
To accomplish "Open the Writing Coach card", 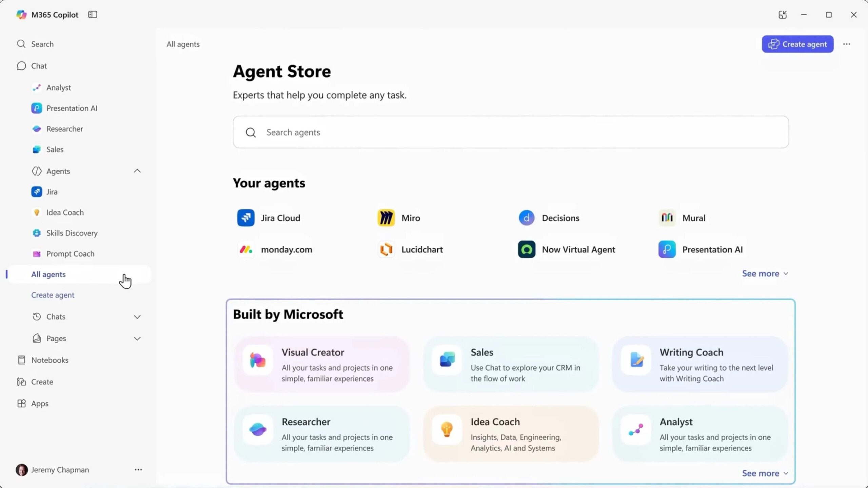I will click(700, 365).
